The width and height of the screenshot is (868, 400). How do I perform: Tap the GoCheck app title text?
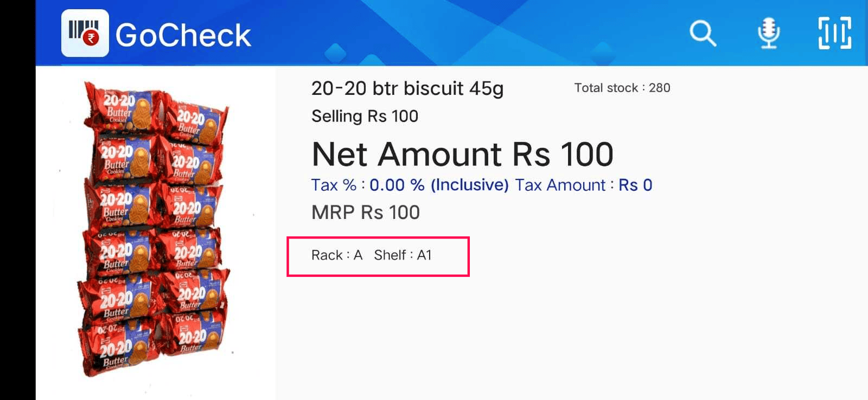click(x=183, y=35)
